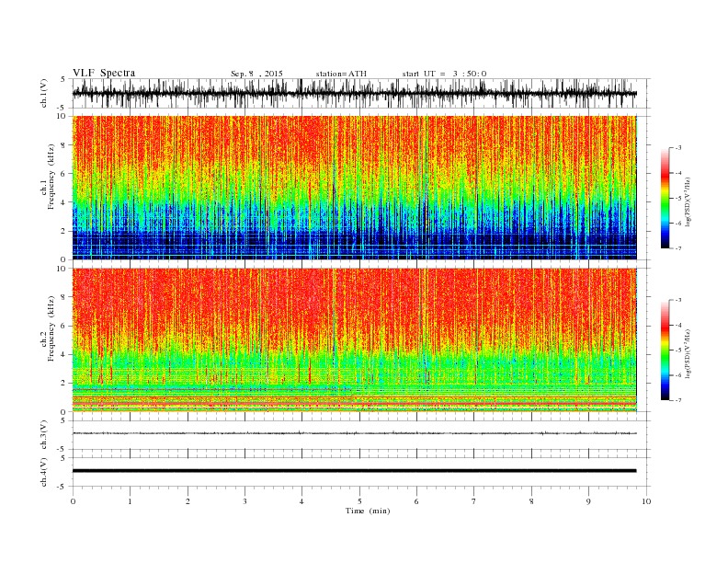
Task: Click the ch.2 spectrogram panel
Action: (354, 340)
